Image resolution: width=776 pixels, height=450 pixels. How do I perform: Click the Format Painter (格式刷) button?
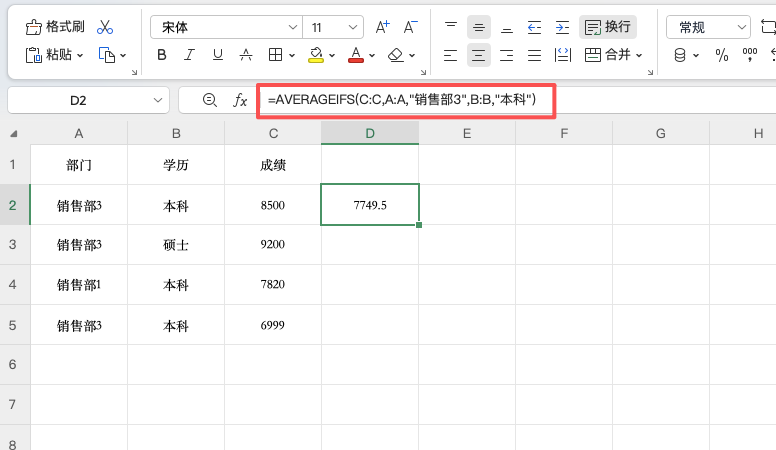point(54,27)
